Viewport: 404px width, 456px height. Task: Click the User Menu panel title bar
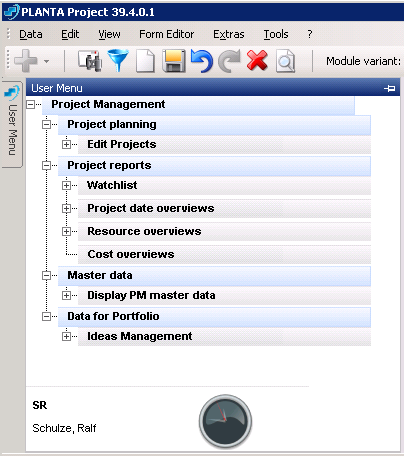[x=213, y=88]
